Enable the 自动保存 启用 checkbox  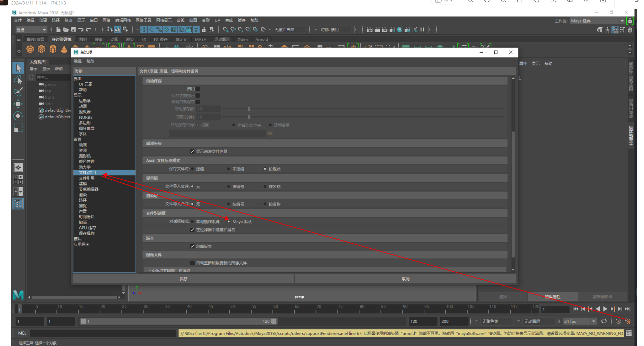198,89
